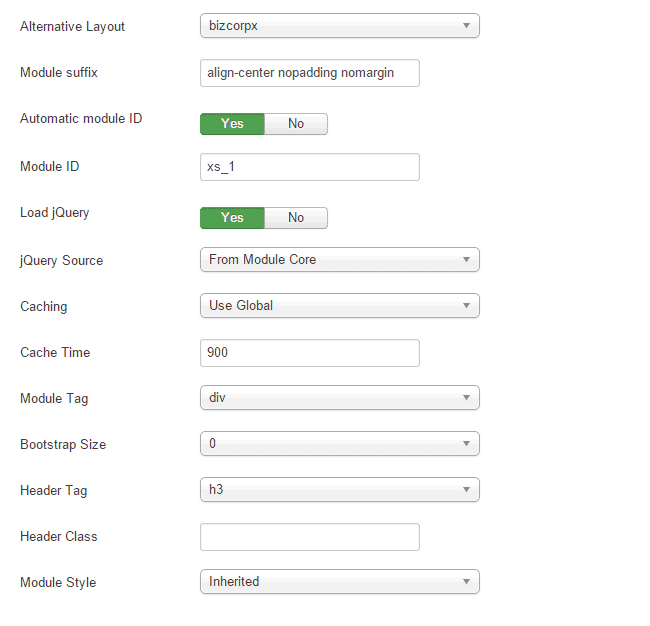The width and height of the screenshot is (650, 626).
Task: Set Automatic module ID to Yes
Action: (232, 124)
